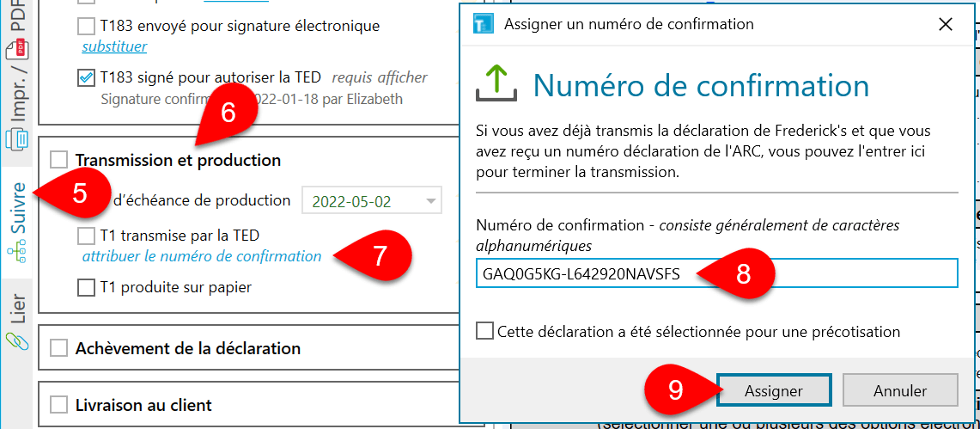Uncheck T183 signé pour autoriser la TED
This screenshot has height=429, width=980.
coord(87,77)
